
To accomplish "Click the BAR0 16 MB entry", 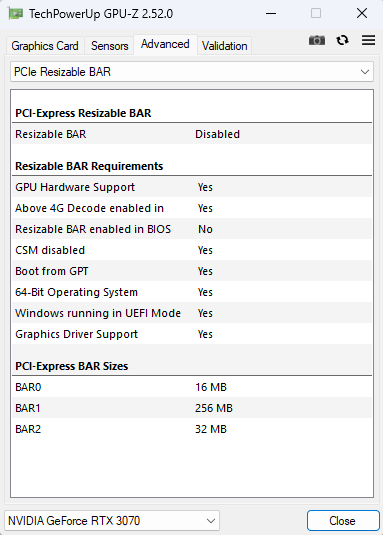I will (192, 387).
